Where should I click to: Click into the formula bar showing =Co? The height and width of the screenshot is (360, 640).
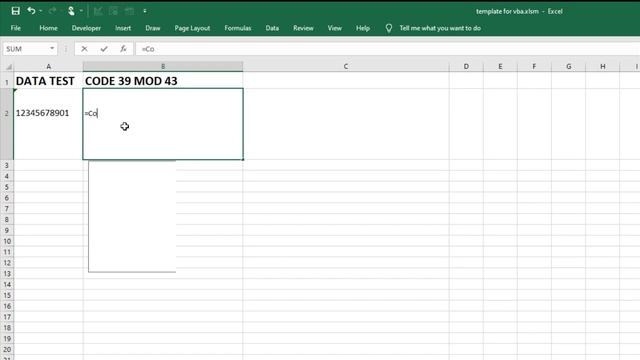(388, 49)
